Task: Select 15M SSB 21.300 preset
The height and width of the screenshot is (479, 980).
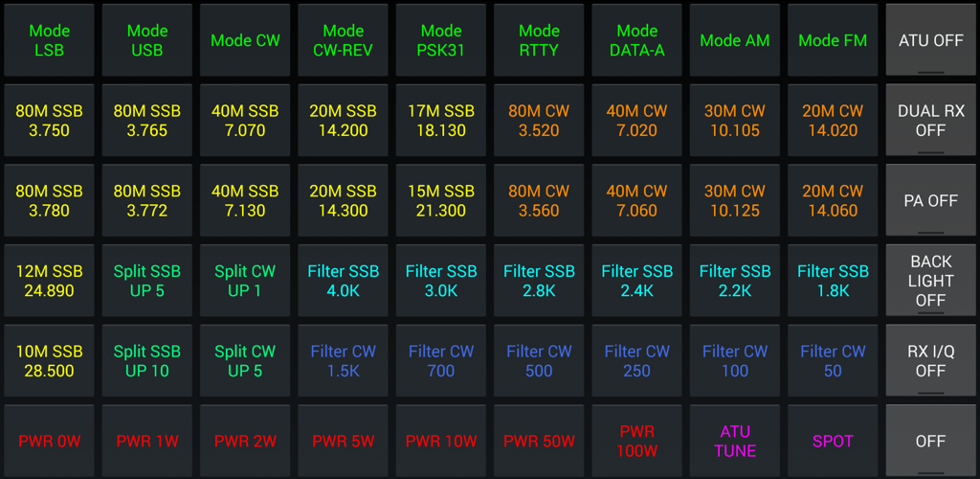Action: click(441, 200)
